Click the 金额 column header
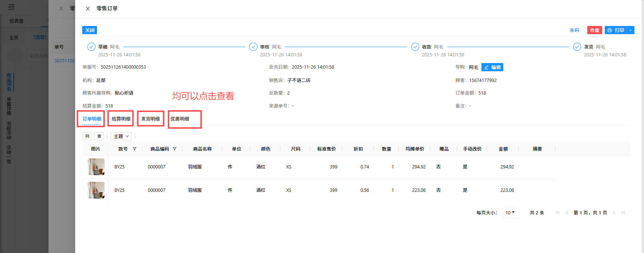The height and width of the screenshot is (253, 644). tap(503, 149)
